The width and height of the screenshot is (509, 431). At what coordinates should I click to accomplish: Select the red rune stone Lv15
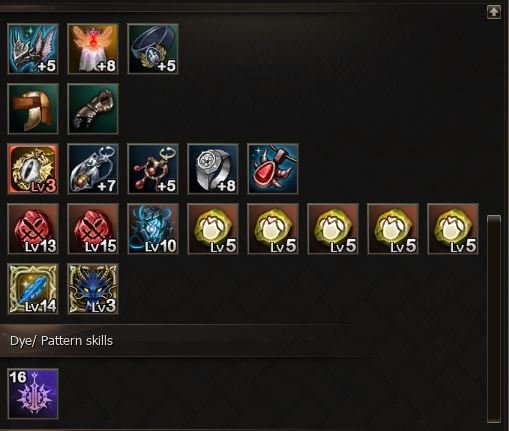(93, 229)
